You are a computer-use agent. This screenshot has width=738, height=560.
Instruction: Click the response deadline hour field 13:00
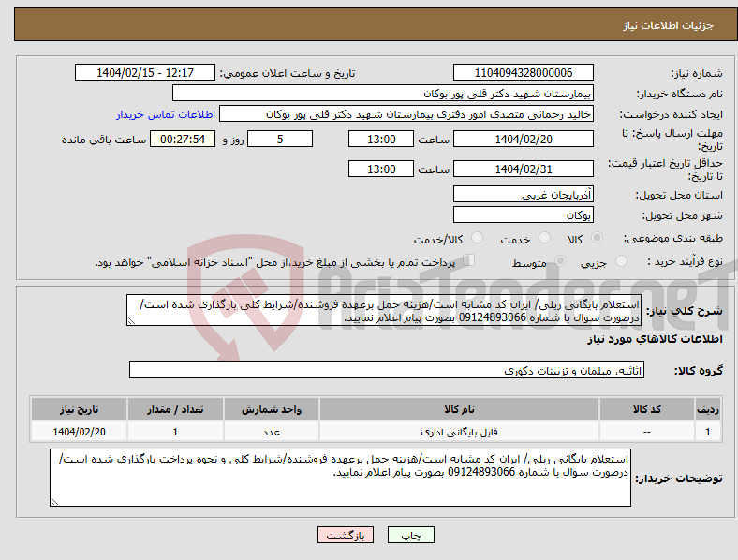(381, 139)
